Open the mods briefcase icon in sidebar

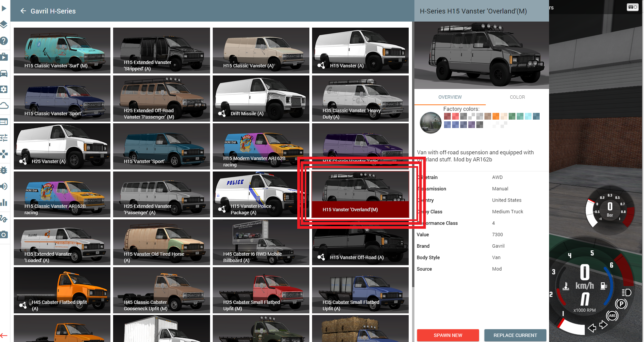(4, 57)
